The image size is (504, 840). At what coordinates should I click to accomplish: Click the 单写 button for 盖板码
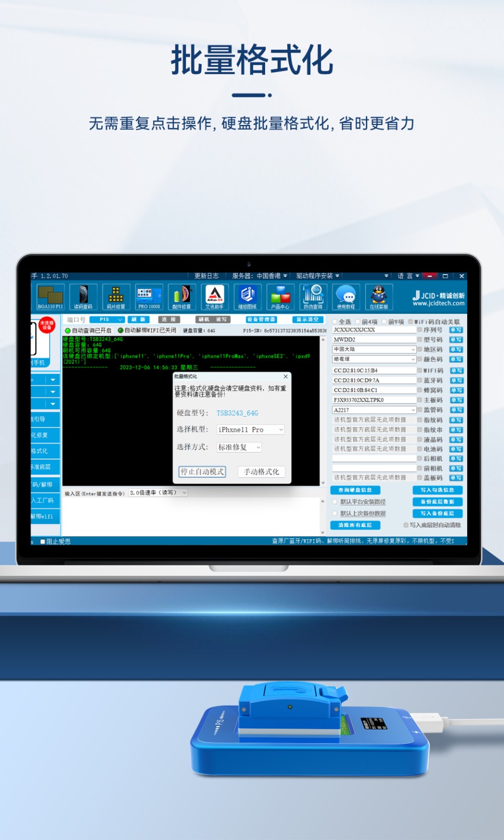click(456, 478)
